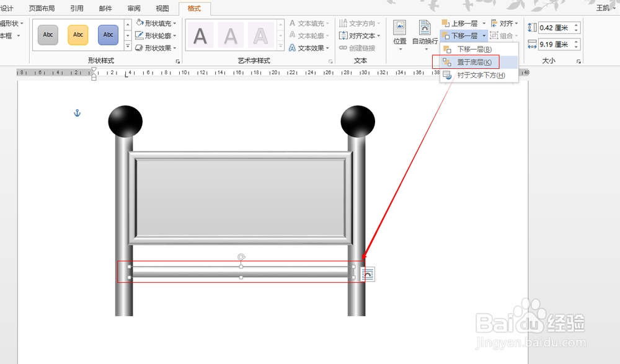Select the yellow Abc shape style preset
The image size is (620, 364).
77,35
